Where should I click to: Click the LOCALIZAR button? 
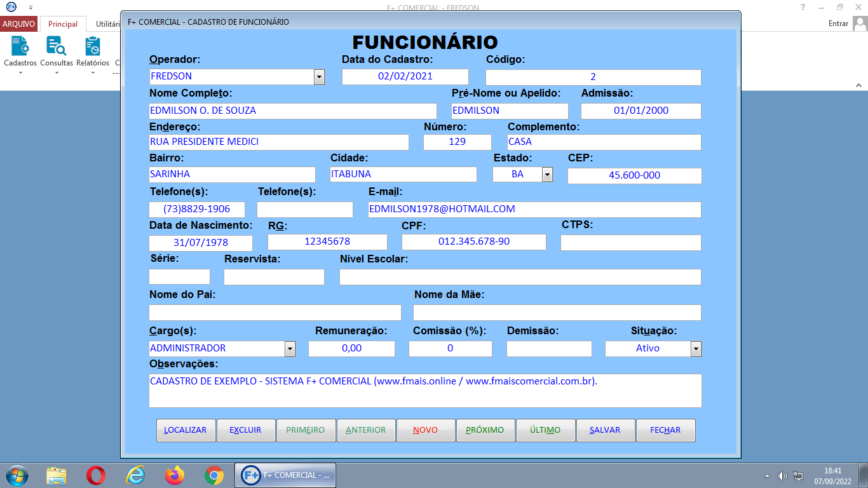(186, 430)
